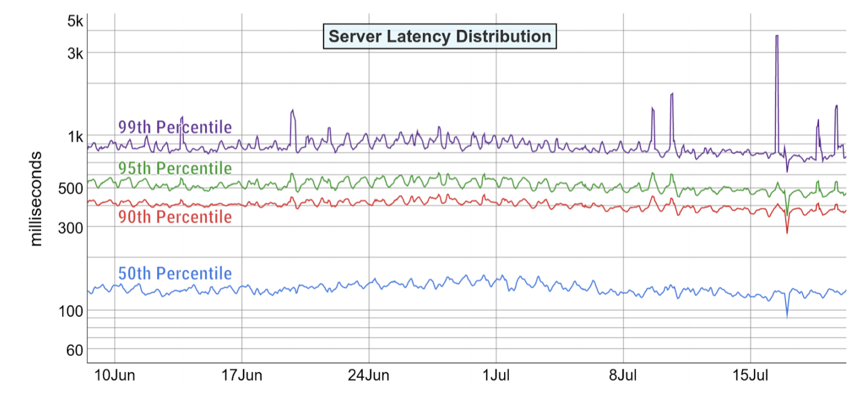Click the 90th Percentile series label

point(175,217)
